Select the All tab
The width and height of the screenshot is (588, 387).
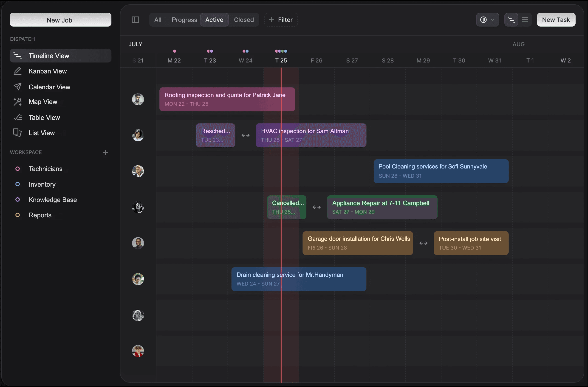click(x=158, y=20)
